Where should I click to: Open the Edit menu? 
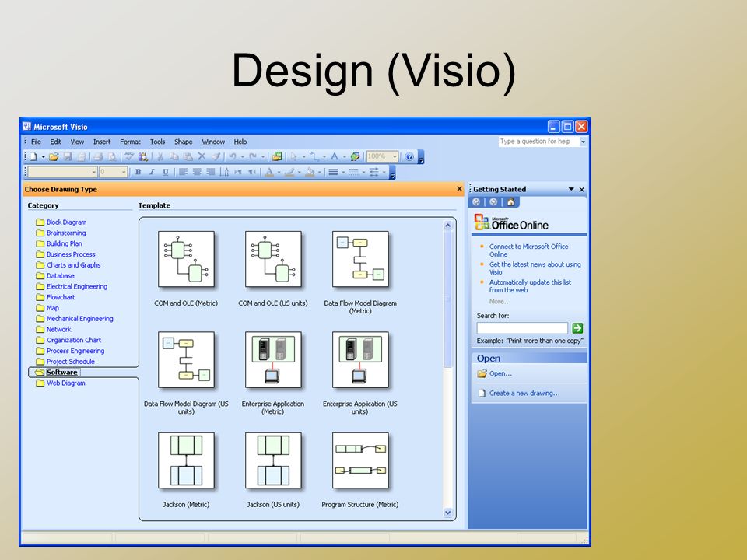(x=56, y=142)
